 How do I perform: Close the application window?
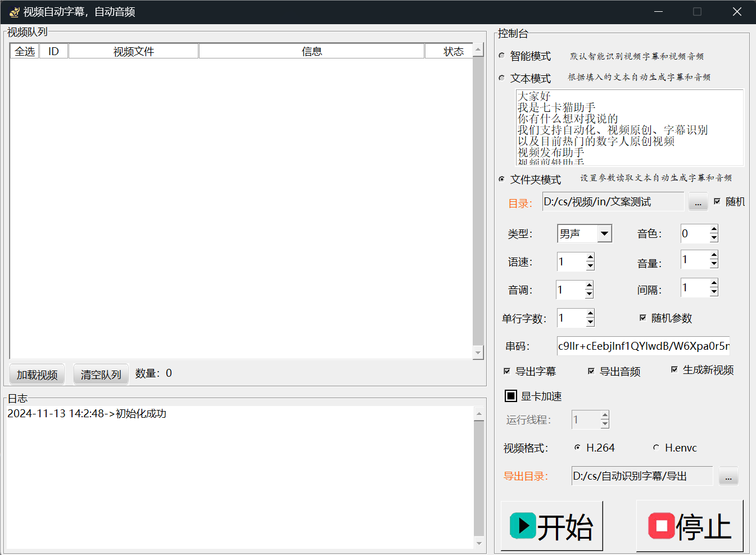coord(737,12)
